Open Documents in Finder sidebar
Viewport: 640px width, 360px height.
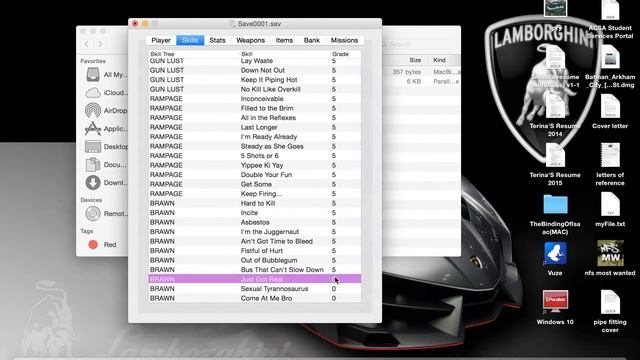click(x=106, y=164)
